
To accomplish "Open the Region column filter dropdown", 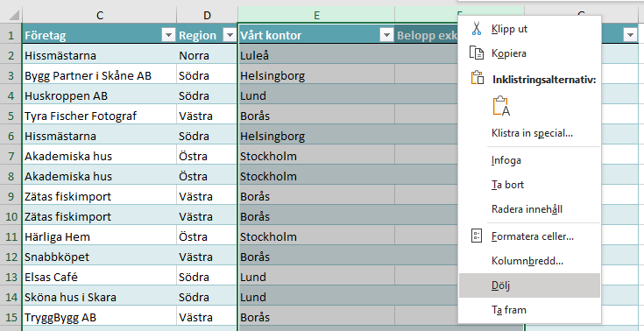I will pos(230,36).
